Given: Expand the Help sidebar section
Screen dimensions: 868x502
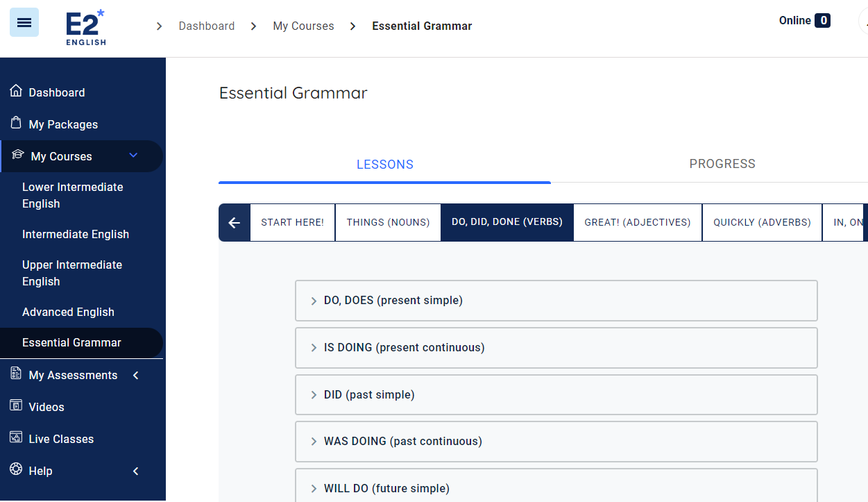Looking at the screenshot, I should 135,470.
